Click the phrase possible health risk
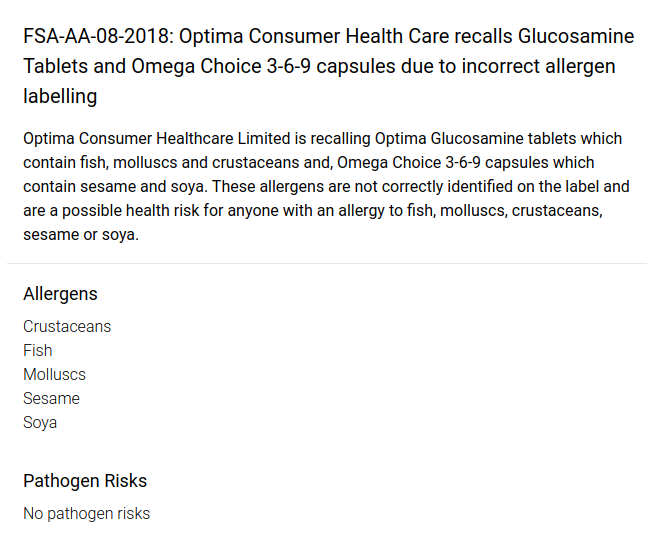This screenshot has width=660, height=557. 130,211
